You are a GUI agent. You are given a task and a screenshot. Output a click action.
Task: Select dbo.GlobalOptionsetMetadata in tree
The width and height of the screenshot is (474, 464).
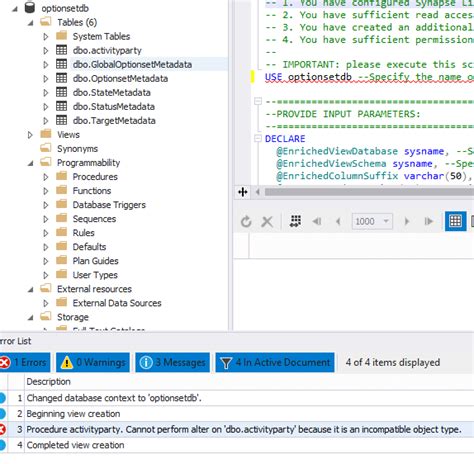click(132, 64)
